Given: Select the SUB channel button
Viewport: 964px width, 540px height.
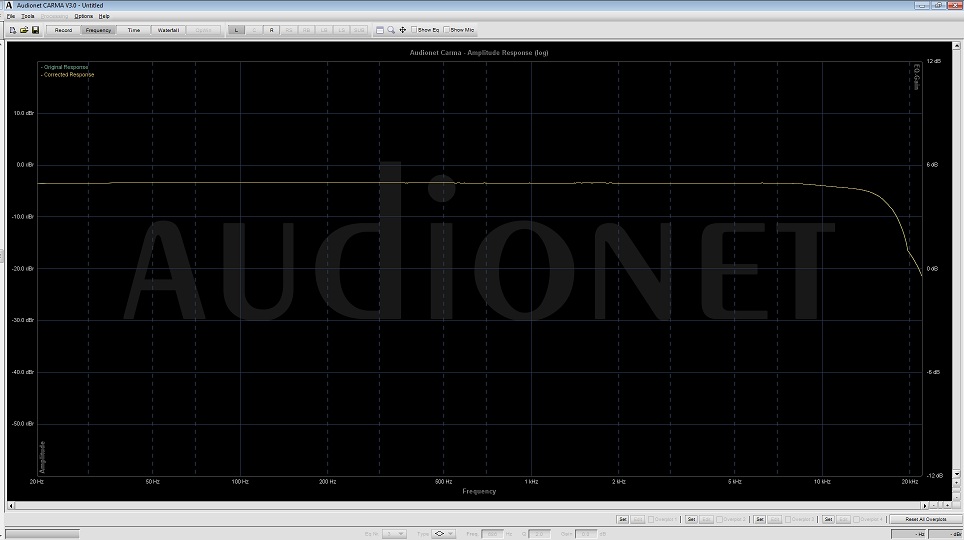Looking at the screenshot, I should (x=359, y=30).
